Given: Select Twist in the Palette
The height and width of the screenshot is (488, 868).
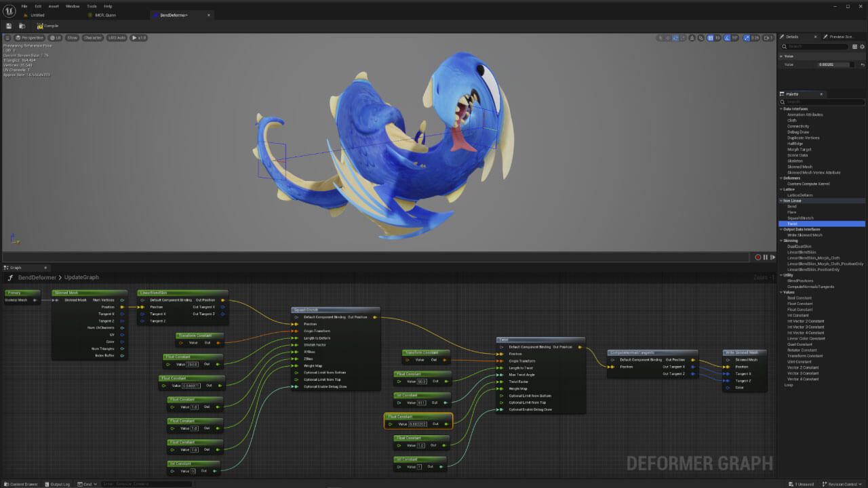Looking at the screenshot, I should pyautogui.click(x=791, y=224).
